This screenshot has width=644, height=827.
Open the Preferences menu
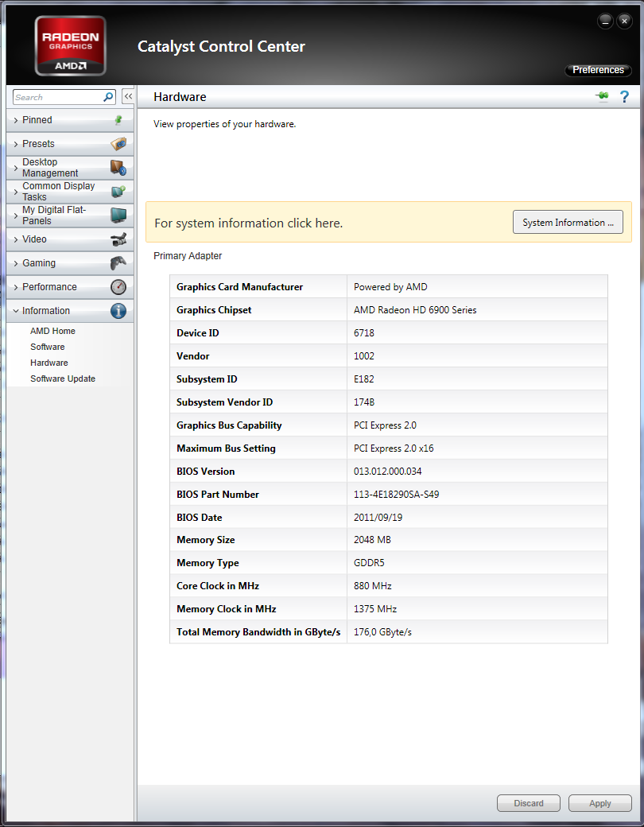click(598, 70)
